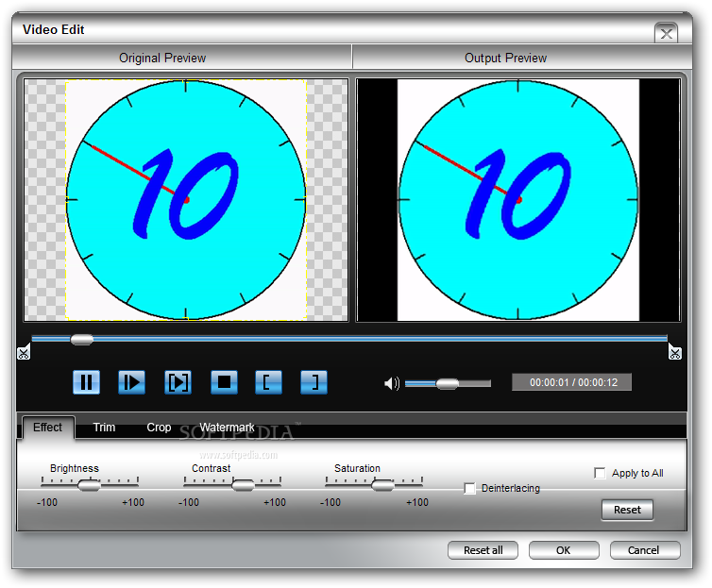
Task: Click the Contrast slider handle
Action: [x=243, y=485]
